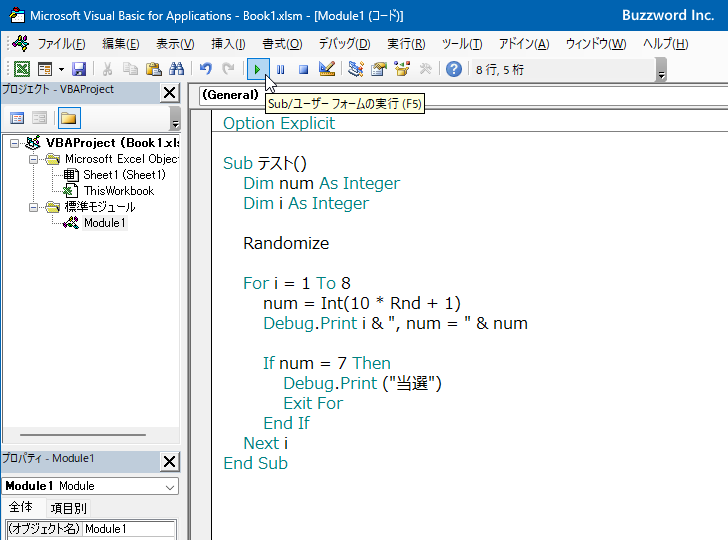This screenshot has height=540, width=728.
Task: Toggle Folders view in project pane
Action: pos(69,118)
